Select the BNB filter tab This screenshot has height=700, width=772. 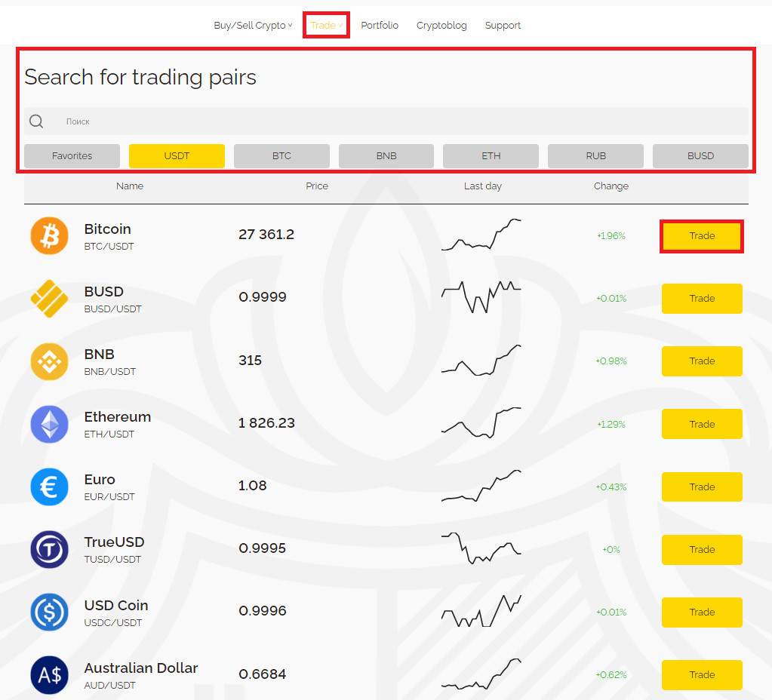[x=386, y=156]
